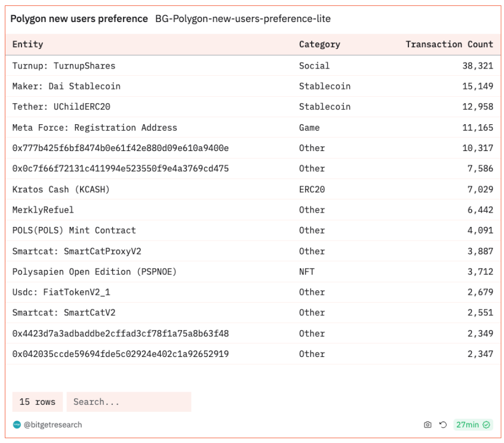
Task: Click the Meta Force: Registration Address cell
Action: [x=94, y=127]
